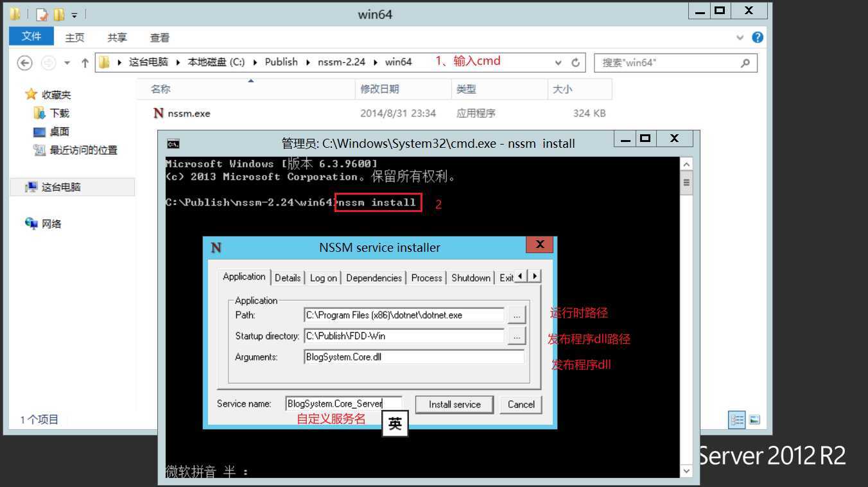Switch to the 主页 ribbon tab
This screenshot has height=487, width=868.
(x=74, y=38)
